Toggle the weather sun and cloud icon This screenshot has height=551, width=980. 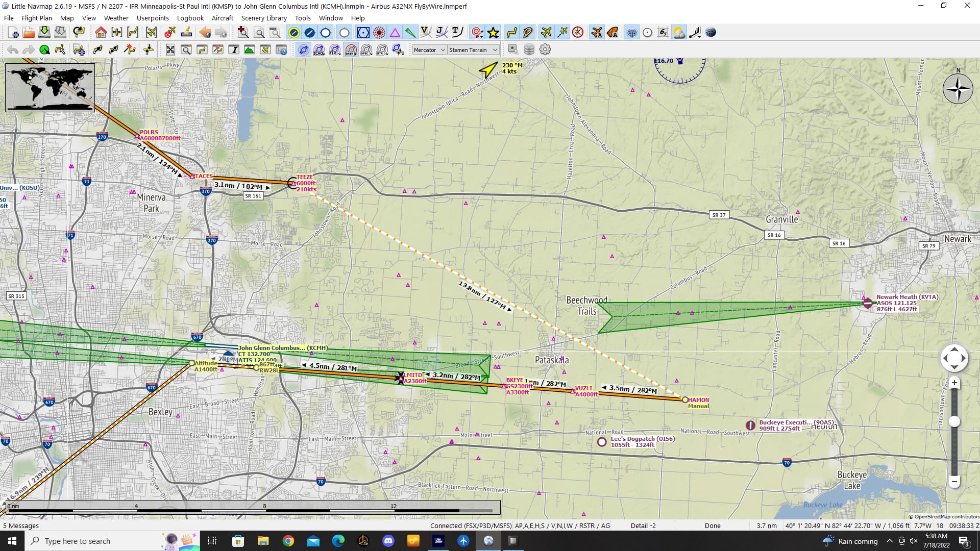click(679, 33)
